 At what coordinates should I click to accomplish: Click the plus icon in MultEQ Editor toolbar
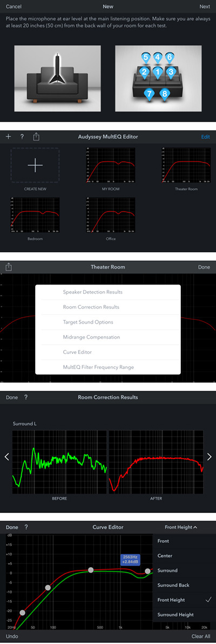tap(8, 137)
